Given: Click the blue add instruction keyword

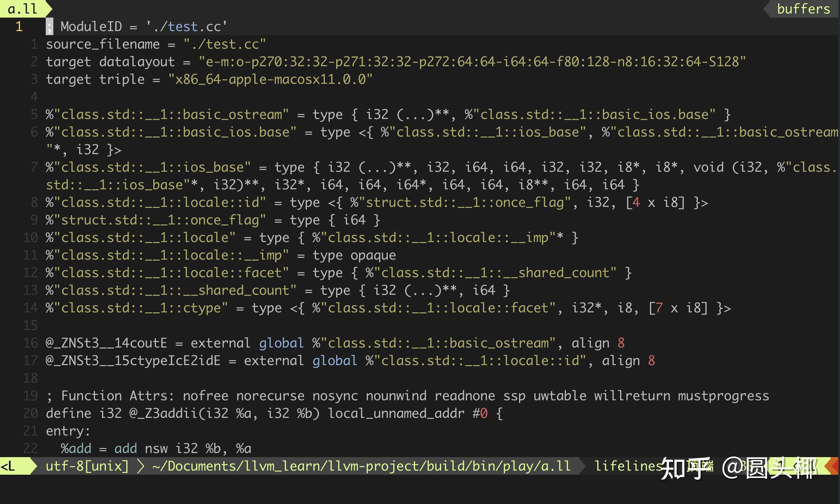Looking at the screenshot, I should click(125, 449).
